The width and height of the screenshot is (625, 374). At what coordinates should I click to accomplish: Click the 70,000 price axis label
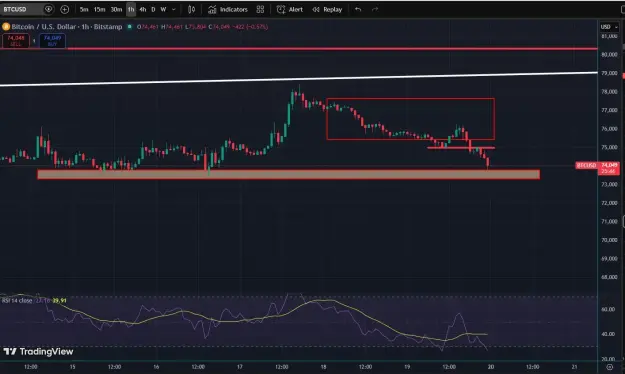point(609,240)
